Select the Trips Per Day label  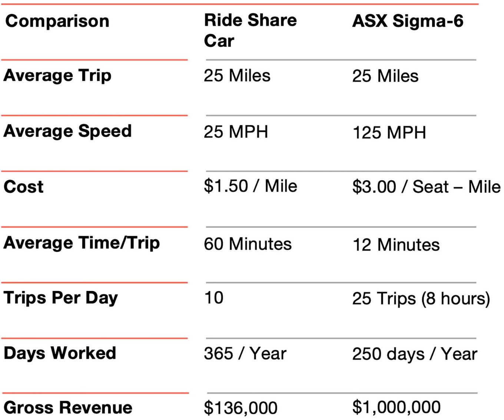pyautogui.click(x=61, y=298)
